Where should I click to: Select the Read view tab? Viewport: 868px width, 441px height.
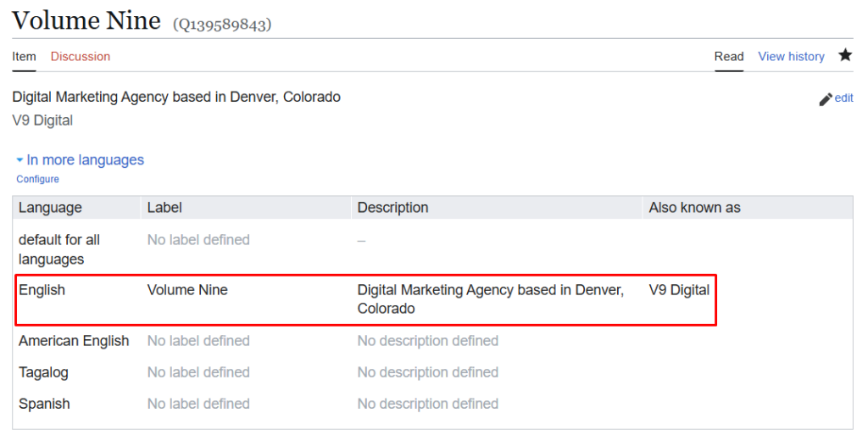729,56
